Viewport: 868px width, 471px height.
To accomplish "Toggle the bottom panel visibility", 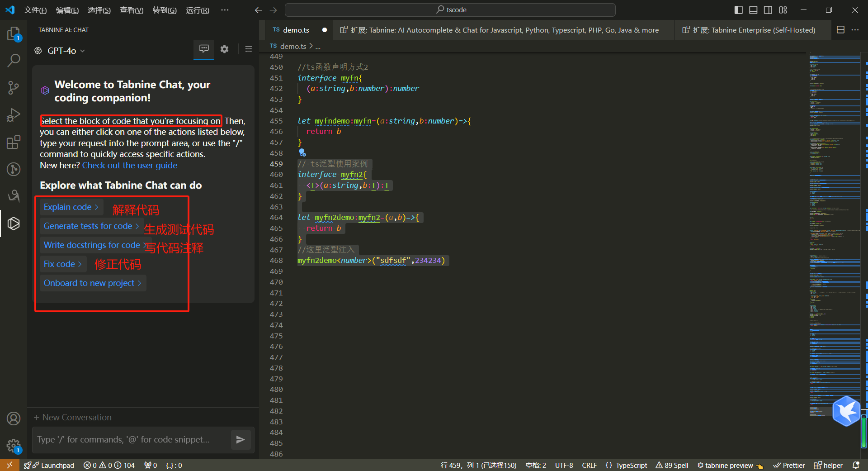I will 753,10.
